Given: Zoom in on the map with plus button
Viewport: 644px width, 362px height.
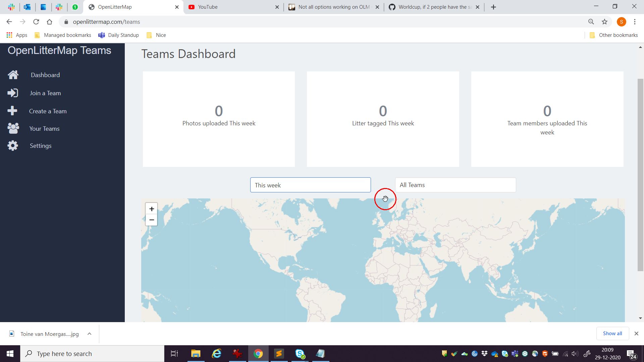Looking at the screenshot, I should [x=151, y=208].
